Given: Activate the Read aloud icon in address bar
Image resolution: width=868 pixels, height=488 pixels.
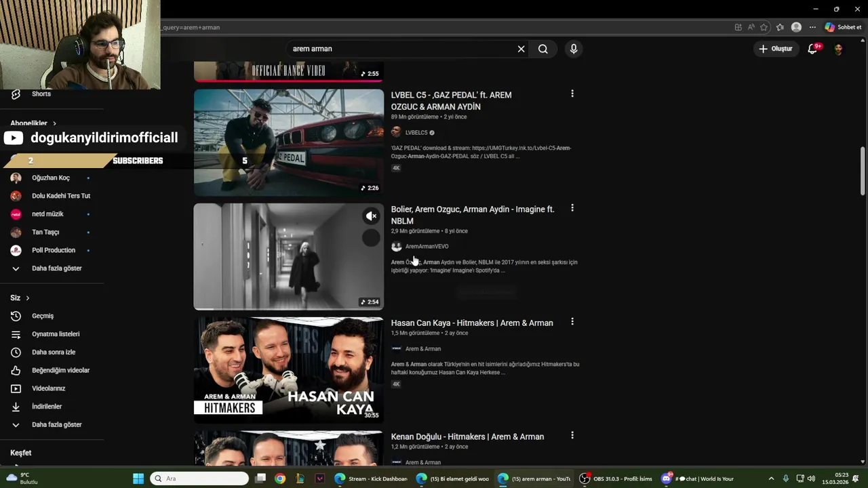Looking at the screenshot, I should [751, 27].
